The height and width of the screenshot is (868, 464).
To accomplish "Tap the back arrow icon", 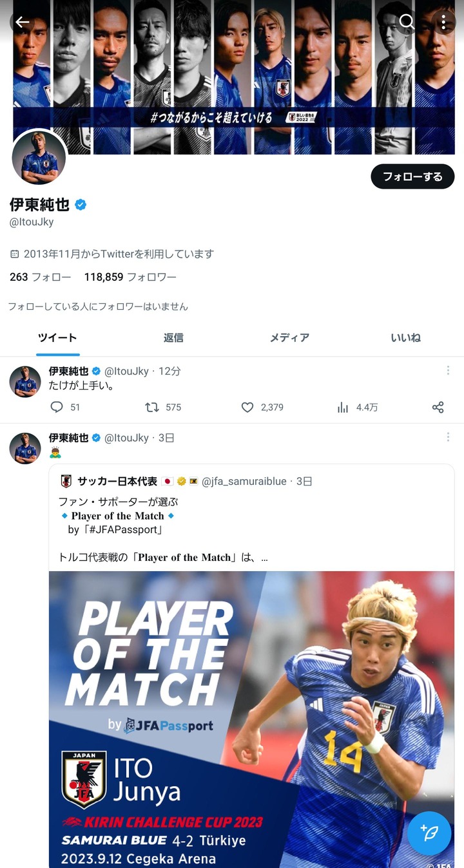I will pyautogui.click(x=23, y=23).
